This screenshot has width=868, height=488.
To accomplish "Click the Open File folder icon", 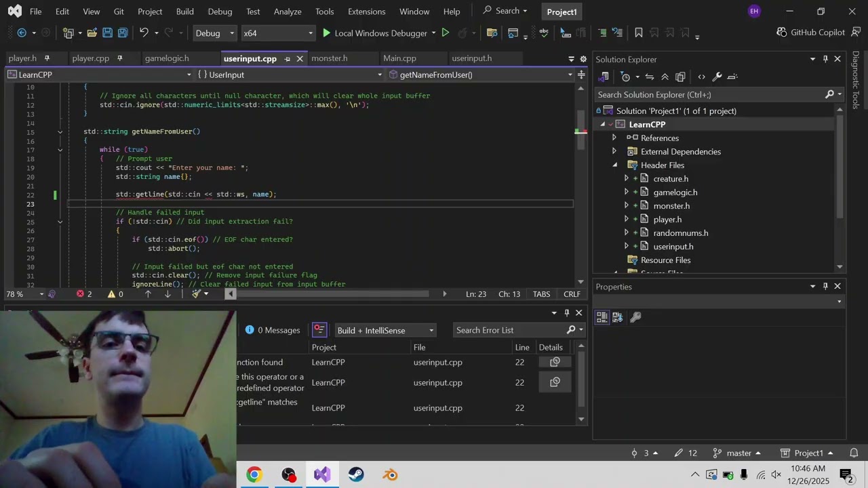I will (x=92, y=33).
